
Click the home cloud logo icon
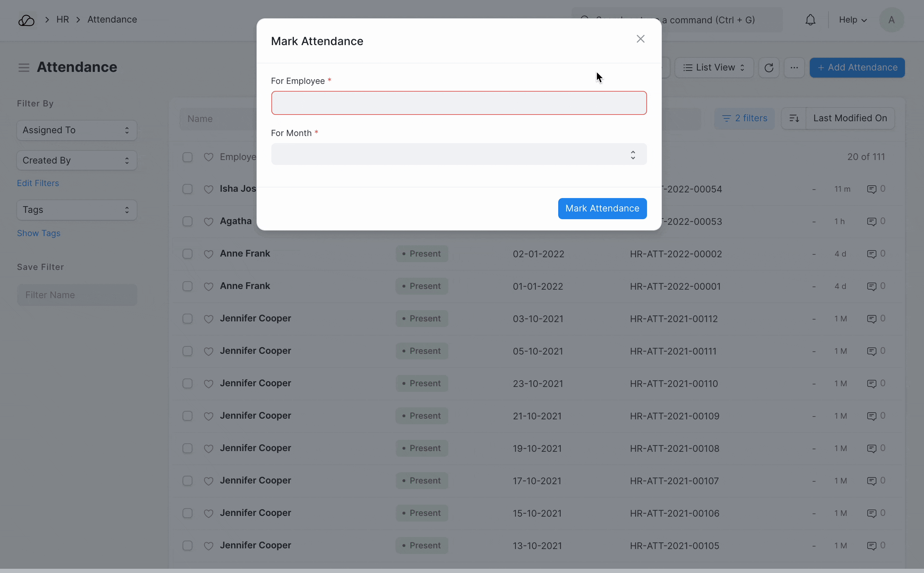(26, 20)
